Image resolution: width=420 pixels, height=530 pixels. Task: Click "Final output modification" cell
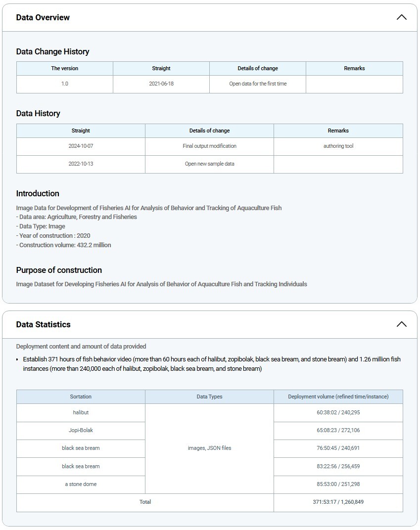[209, 146]
